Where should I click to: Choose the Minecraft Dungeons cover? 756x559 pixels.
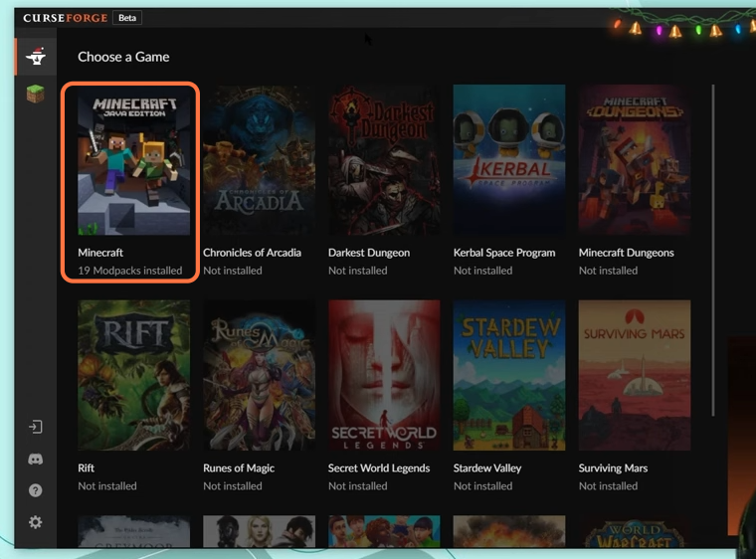click(635, 160)
